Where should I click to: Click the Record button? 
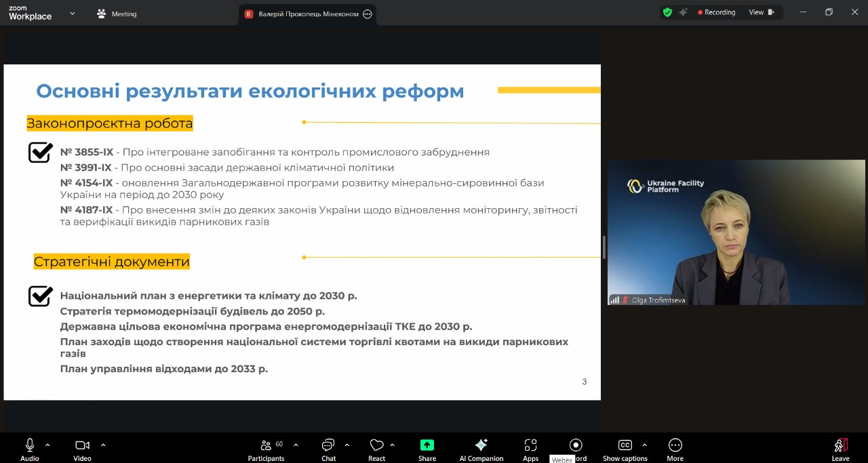(576, 445)
